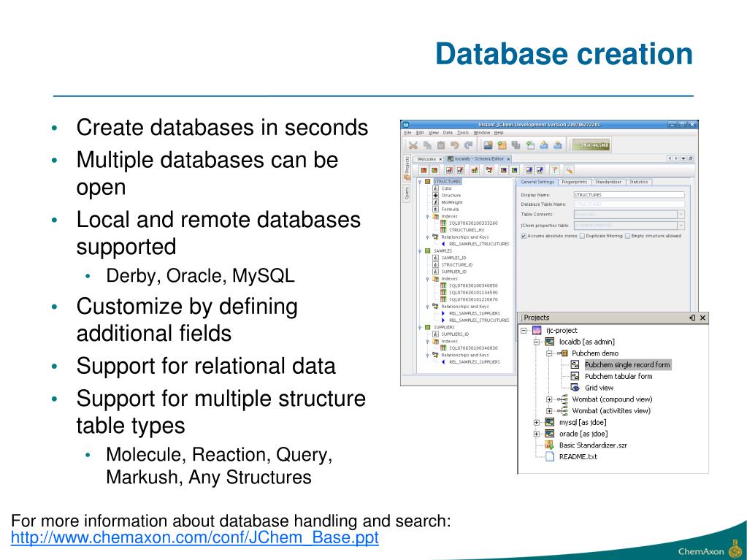Switch to the Fingerprints tab
This screenshot has width=747, height=560.
point(574,182)
